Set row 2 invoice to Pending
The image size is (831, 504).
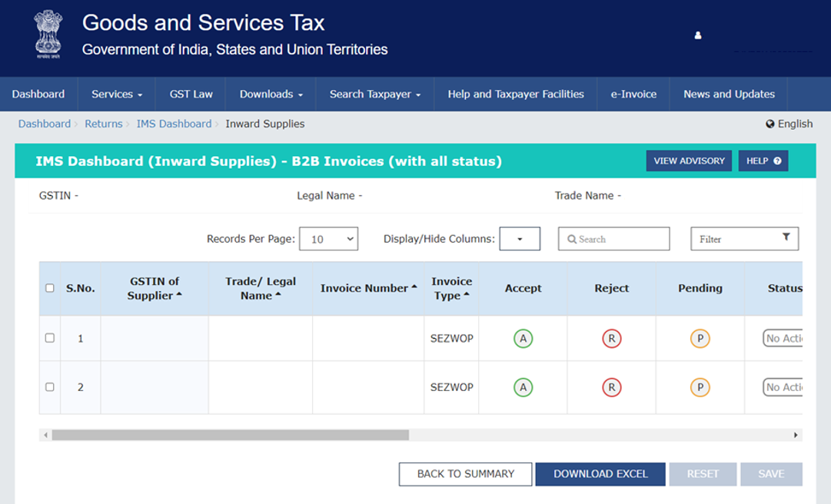(x=700, y=388)
